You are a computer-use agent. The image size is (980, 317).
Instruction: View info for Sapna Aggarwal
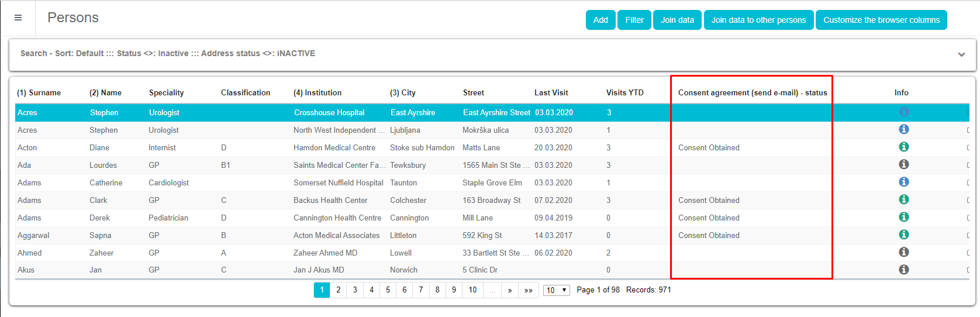point(903,235)
